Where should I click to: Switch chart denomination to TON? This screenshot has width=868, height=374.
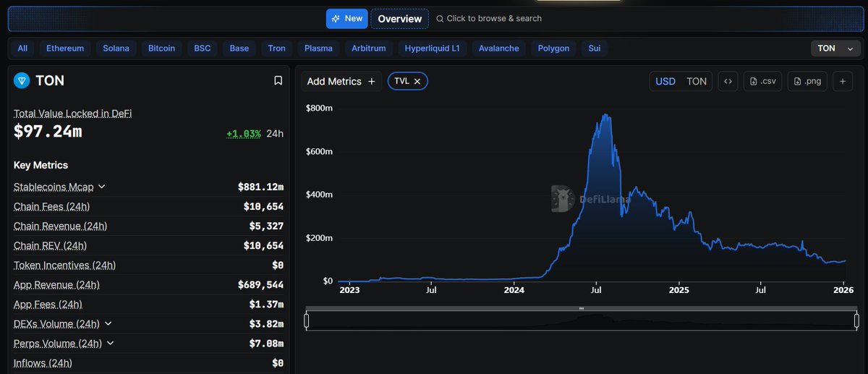pyautogui.click(x=696, y=81)
